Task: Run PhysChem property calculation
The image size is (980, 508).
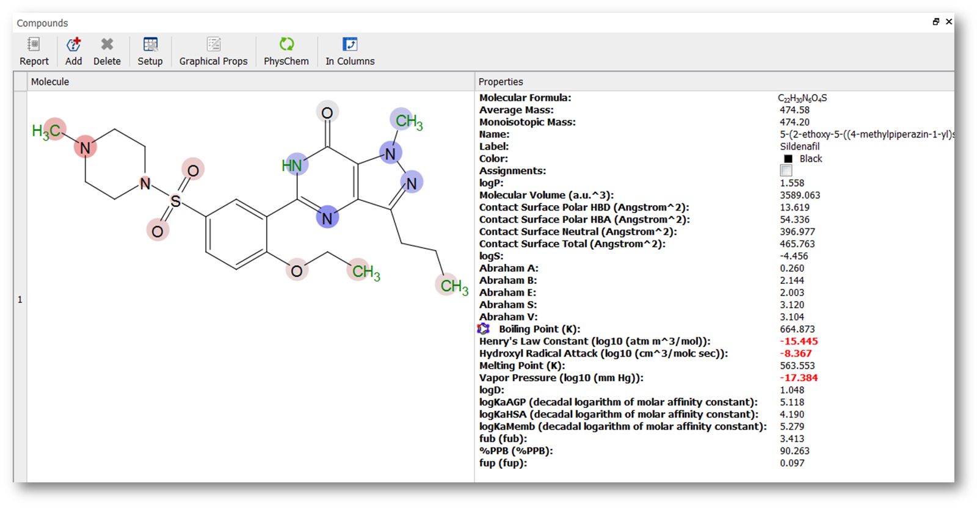Action: [286, 45]
